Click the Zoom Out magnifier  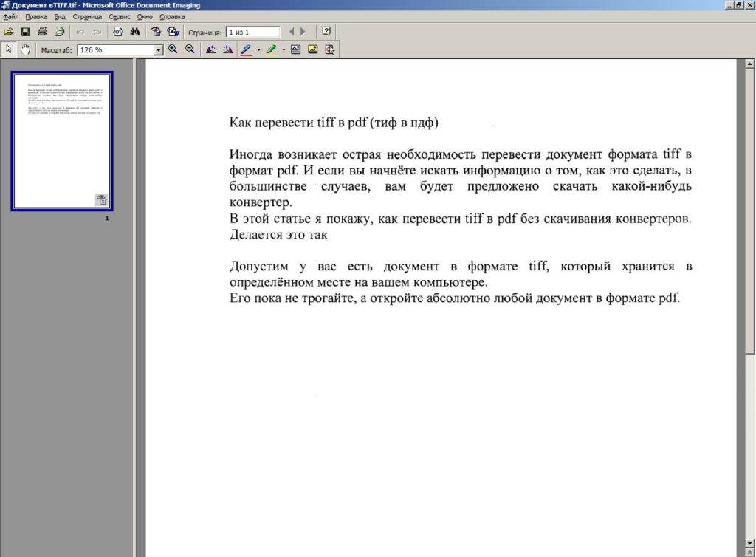pos(190,49)
